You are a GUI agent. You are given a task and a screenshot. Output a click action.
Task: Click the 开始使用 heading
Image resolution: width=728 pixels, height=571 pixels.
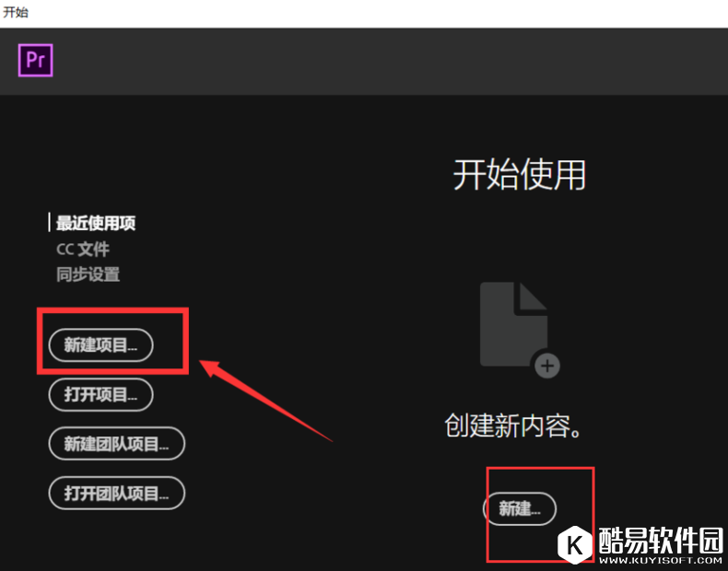(x=519, y=174)
